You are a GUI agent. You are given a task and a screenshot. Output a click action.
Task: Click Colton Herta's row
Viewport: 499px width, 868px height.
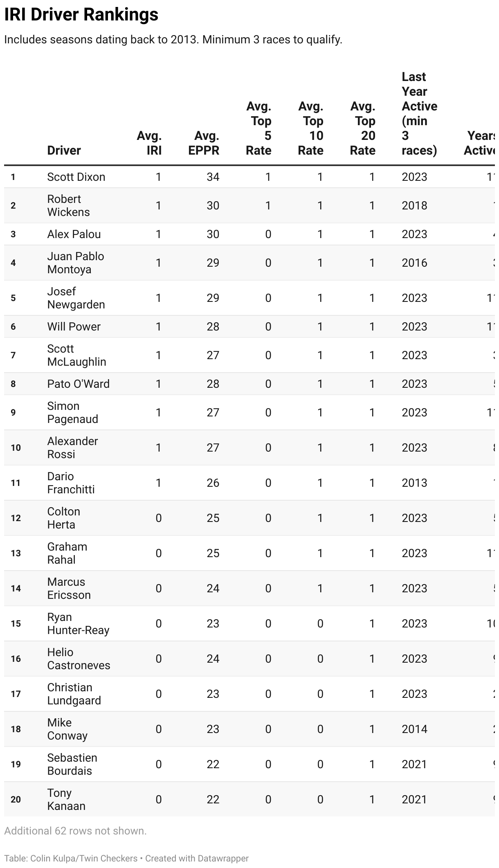pos(63,518)
